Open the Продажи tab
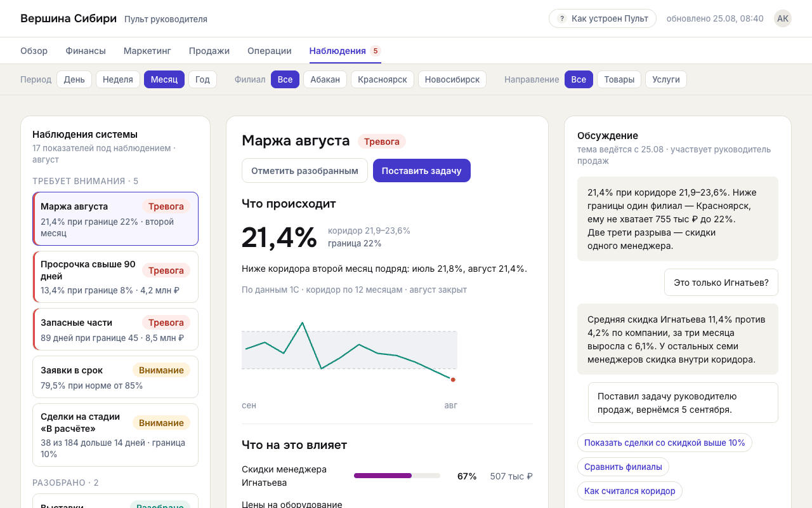812x508 pixels. (209, 51)
